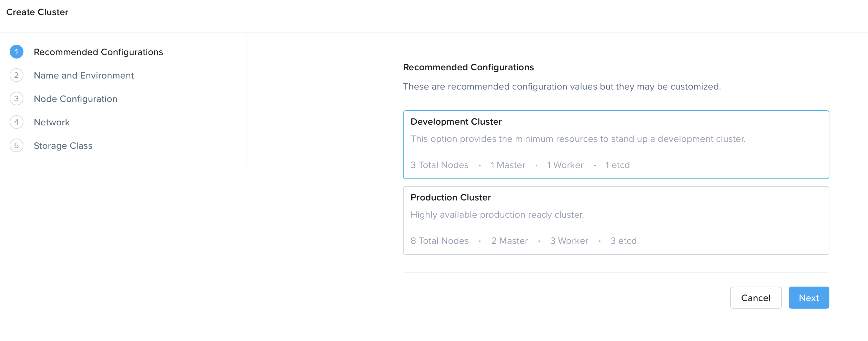Click the 3 Total Nodes text
Viewport: 868px width, 341px height.
[x=439, y=165]
